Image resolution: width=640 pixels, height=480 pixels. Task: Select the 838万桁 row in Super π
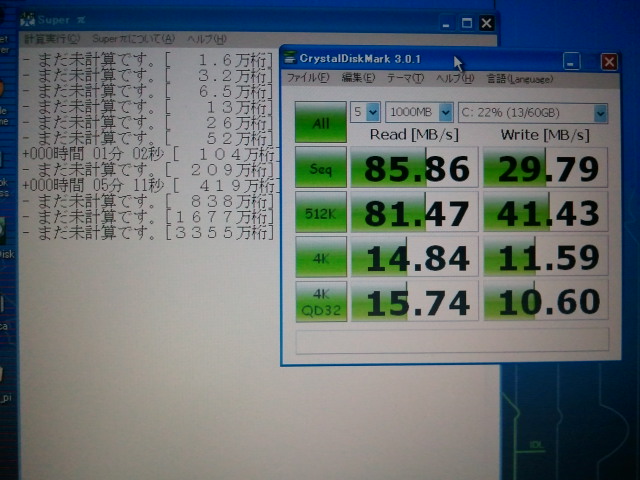148,201
